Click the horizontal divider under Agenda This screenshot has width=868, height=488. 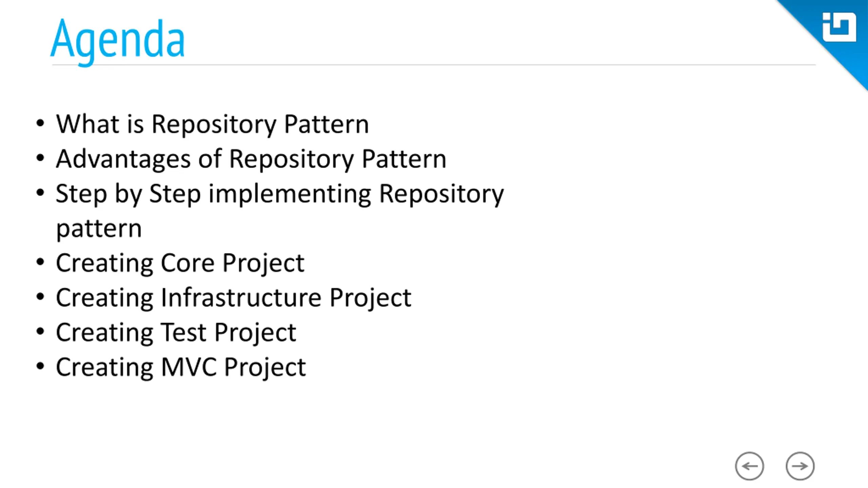point(434,64)
